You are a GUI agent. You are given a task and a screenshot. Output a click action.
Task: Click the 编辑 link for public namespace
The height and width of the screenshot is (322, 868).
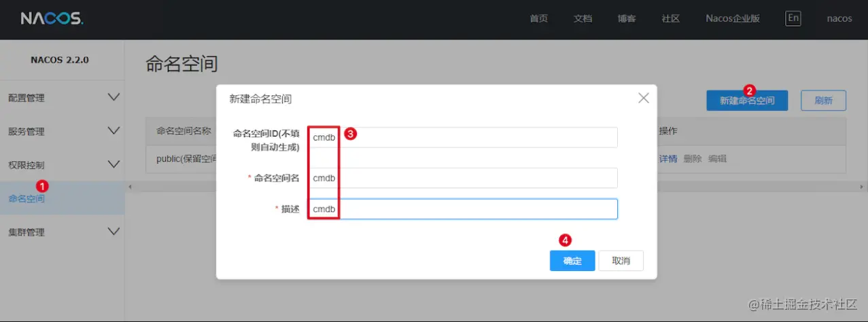pyautogui.click(x=717, y=158)
